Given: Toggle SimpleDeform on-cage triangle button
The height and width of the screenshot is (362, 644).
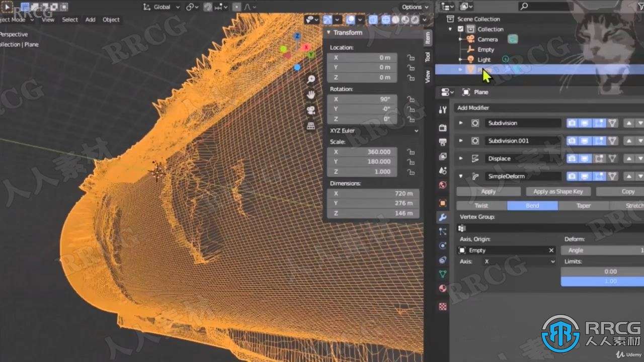Looking at the screenshot, I should pos(612,176).
